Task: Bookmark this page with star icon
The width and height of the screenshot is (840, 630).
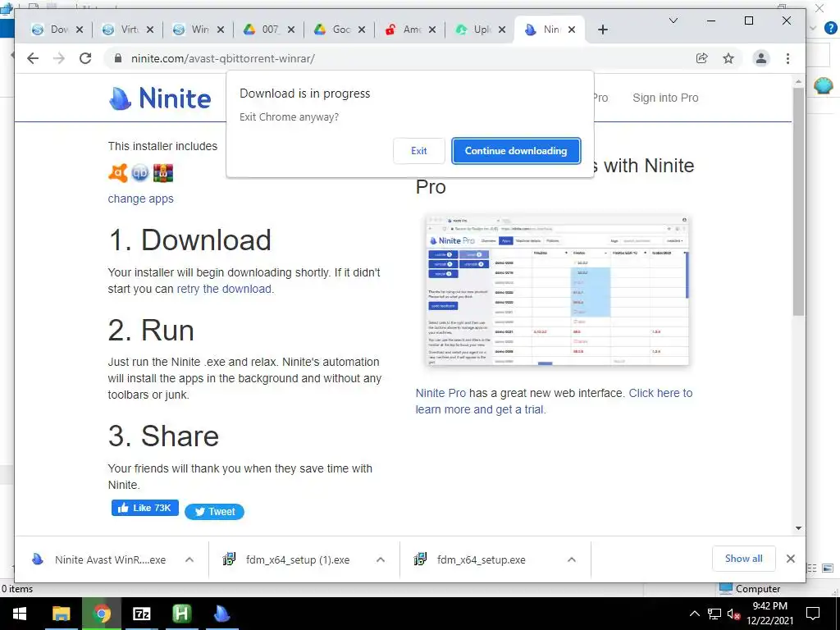Action: pos(728,58)
